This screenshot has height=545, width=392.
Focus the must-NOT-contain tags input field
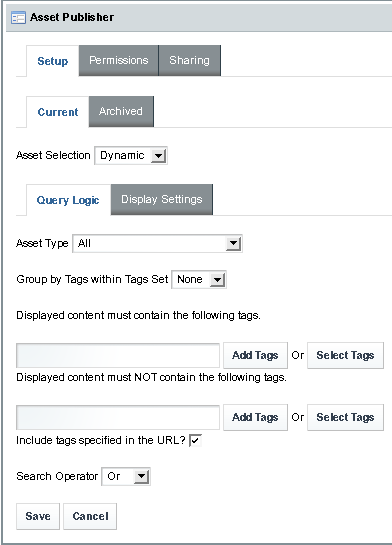(118, 417)
